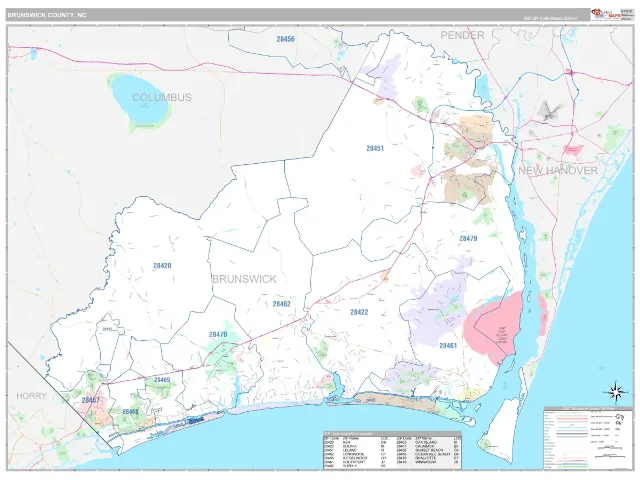The image size is (640, 480).
Task: Click the BRUNSWICK county label
Action: click(244, 279)
